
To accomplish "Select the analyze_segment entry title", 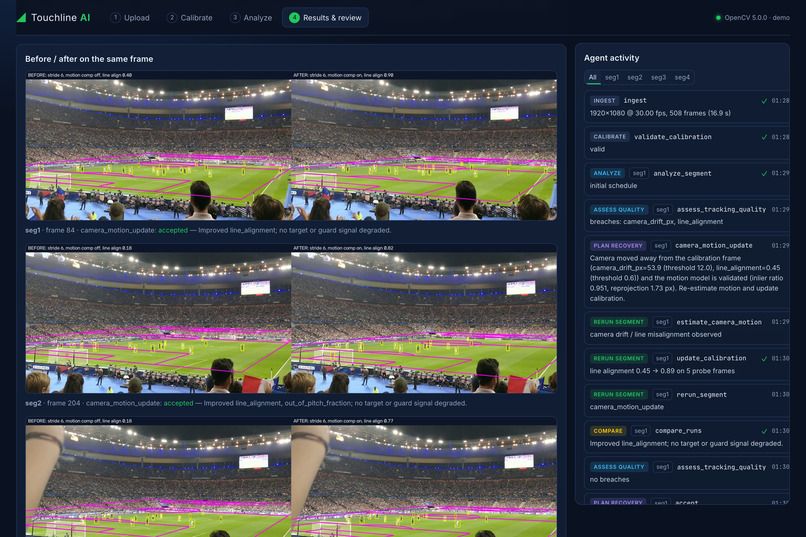I will point(682,174).
